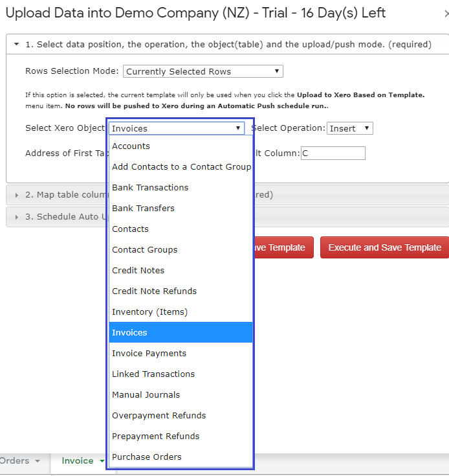Open the Orders tab dropdown arrow
The width and height of the screenshot is (449, 476).
38,461
